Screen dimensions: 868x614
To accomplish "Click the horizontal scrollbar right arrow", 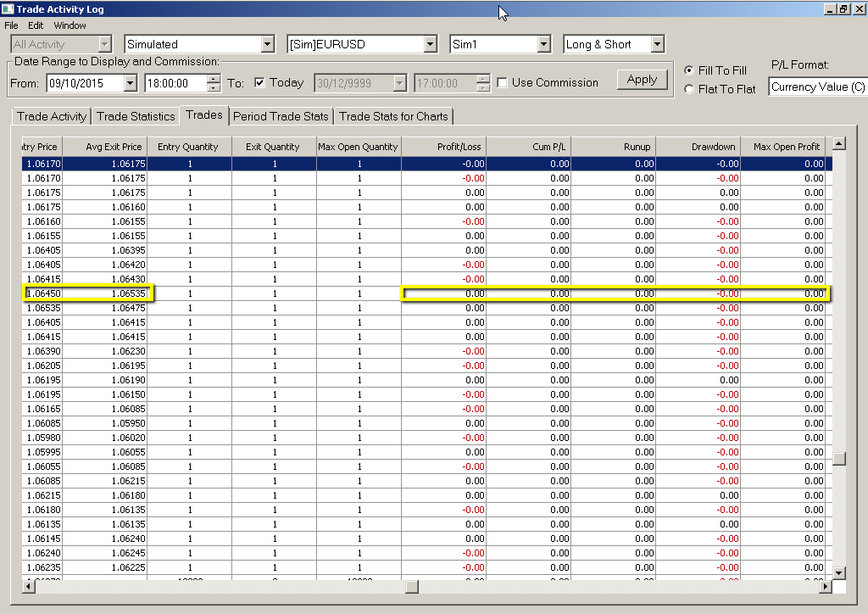I will (826, 586).
